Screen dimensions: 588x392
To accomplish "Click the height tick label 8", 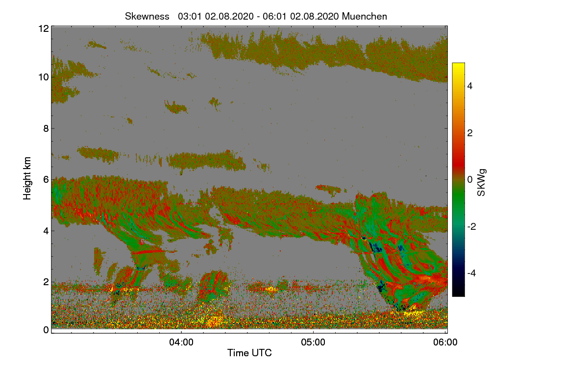I will coord(46,128).
